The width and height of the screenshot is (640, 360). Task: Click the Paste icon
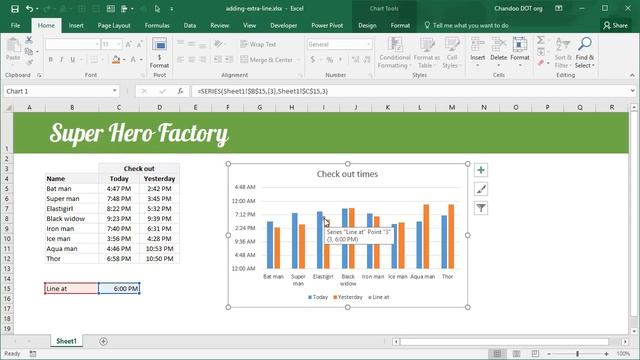coord(13,45)
